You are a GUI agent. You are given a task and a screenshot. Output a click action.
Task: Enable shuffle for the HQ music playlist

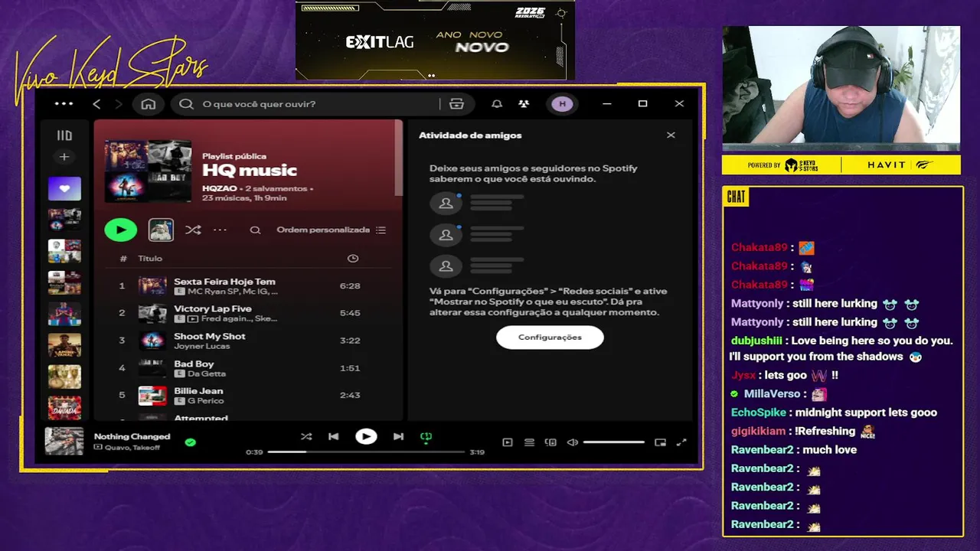[x=193, y=230]
